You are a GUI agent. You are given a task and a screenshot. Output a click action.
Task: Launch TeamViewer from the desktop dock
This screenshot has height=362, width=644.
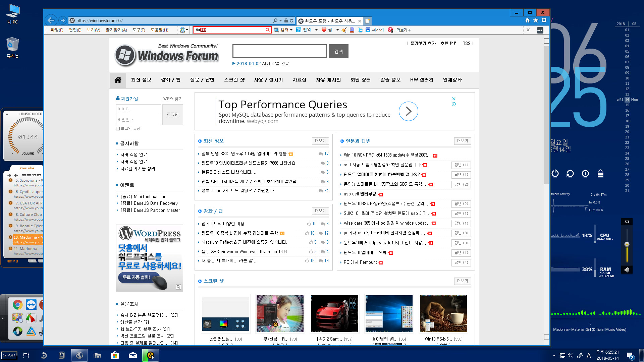[x=31, y=305]
